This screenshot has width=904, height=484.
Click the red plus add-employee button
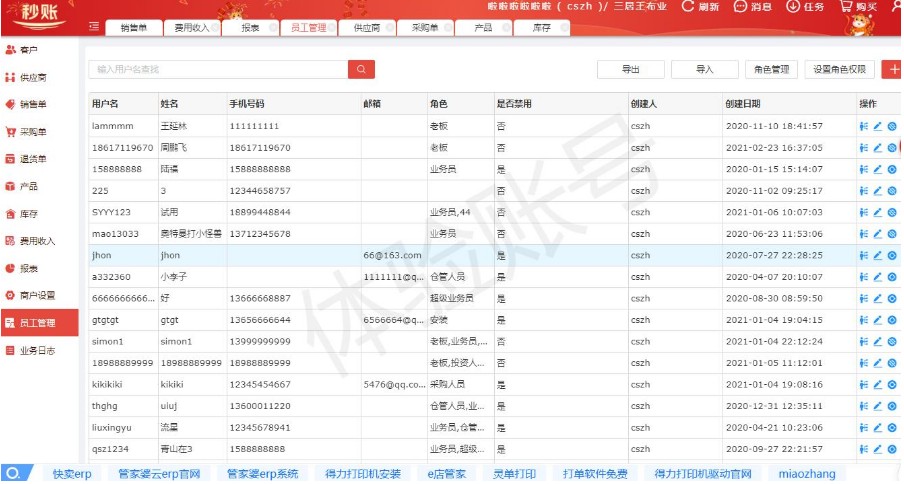tap(893, 69)
